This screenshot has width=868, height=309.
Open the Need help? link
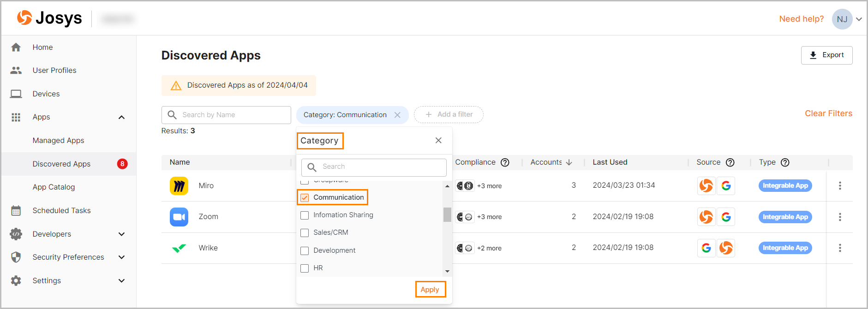click(x=801, y=19)
